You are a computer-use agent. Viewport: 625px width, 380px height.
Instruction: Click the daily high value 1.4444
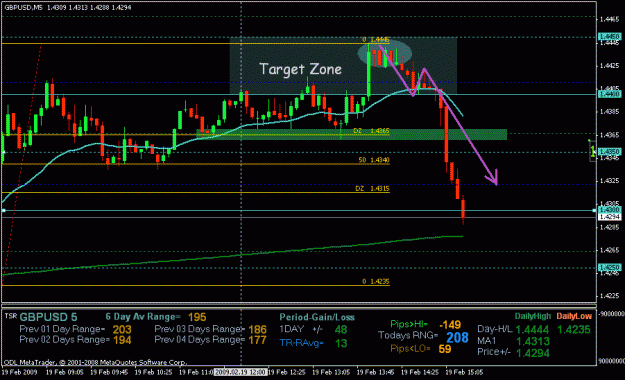click(x=532, y=330)
